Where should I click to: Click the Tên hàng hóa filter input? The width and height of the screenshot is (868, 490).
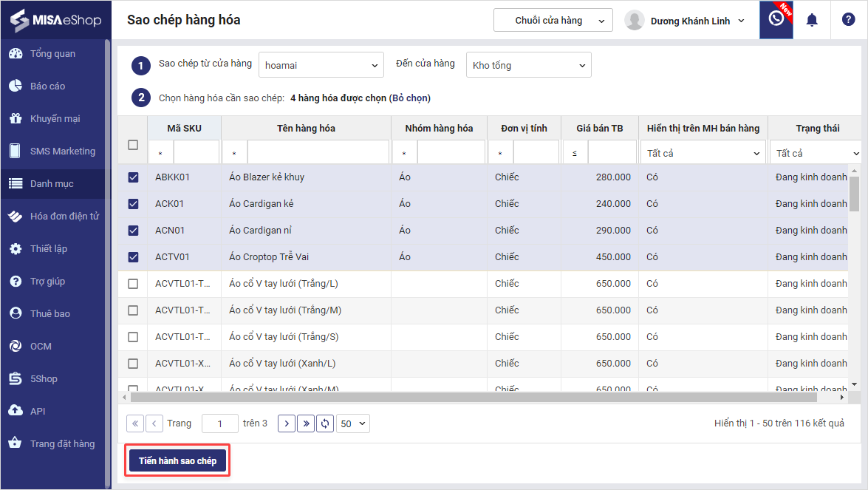[318, 153]
